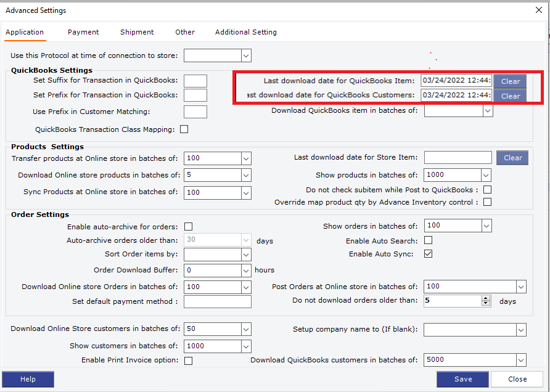The height and width of the screenshot is (392, 550).
Task: Click the Use Prefix in Customer Matching field
Action: (195, 112)
